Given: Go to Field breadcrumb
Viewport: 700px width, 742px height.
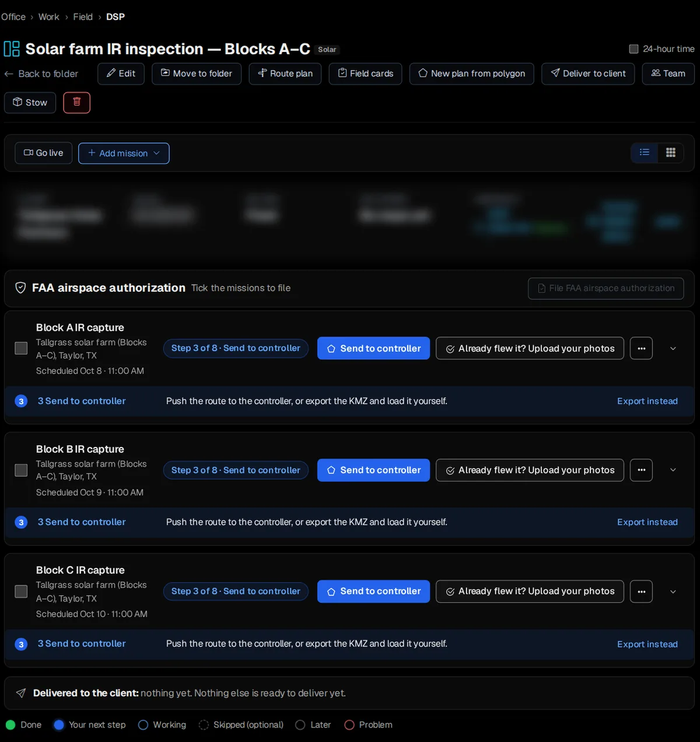Looking at the screenshot, I should pos(83,17).
